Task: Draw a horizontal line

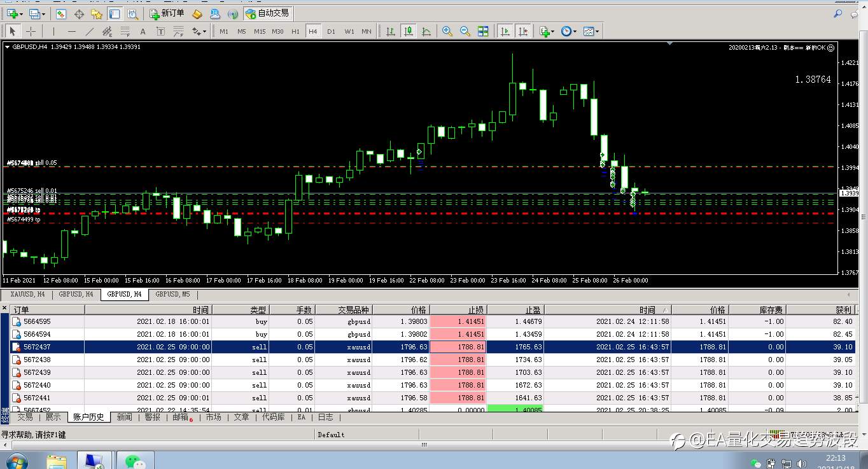Action: tap(71, 31)
